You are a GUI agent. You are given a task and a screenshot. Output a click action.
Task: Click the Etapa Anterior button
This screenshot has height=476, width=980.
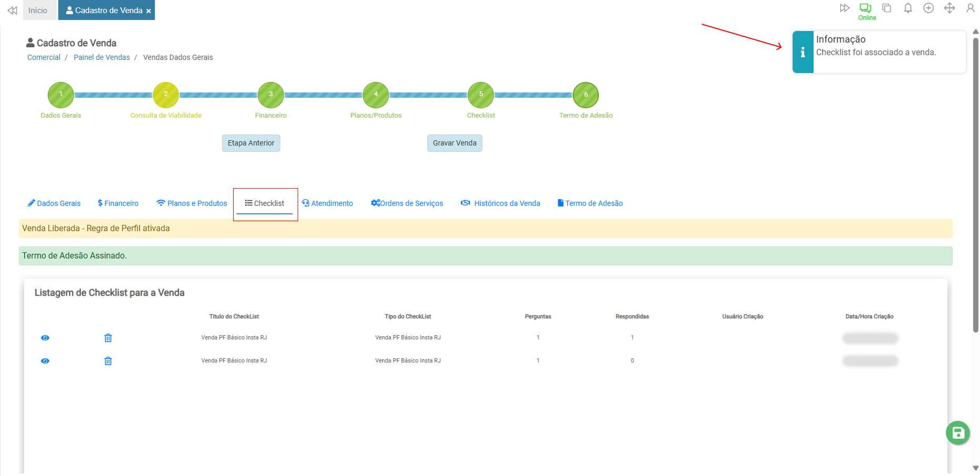coord(251,143)
